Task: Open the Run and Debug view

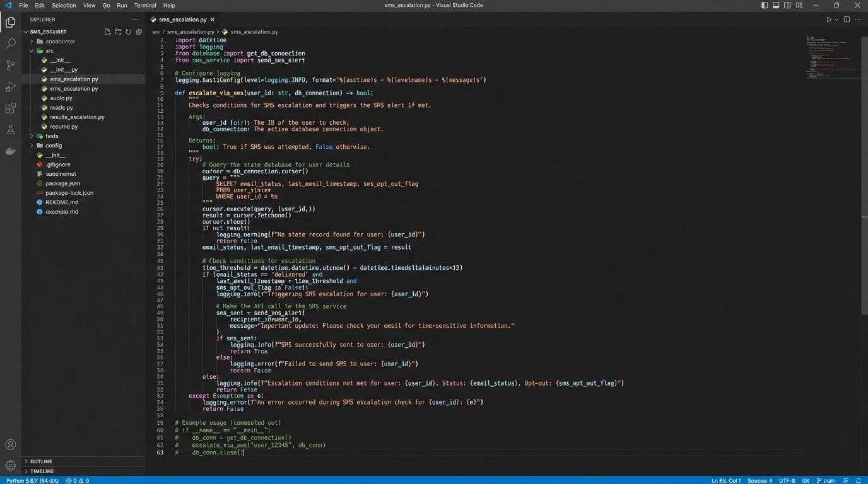Action: (x=11, y=86)
